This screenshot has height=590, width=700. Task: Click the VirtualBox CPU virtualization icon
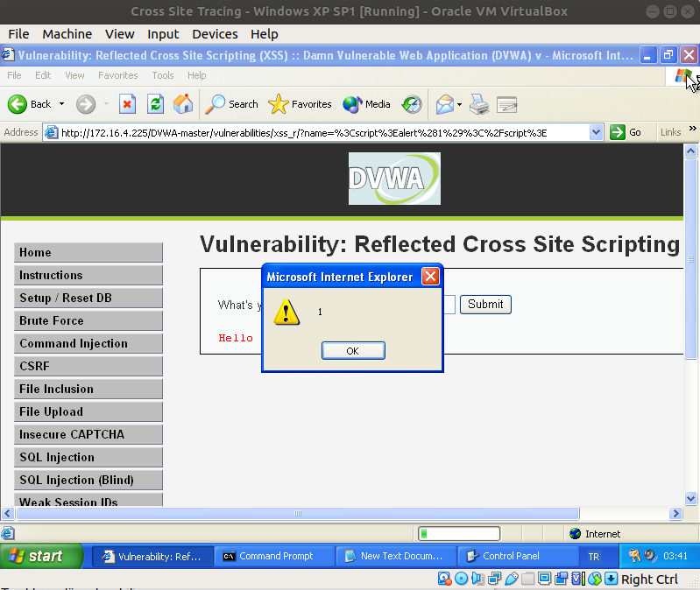577,579
